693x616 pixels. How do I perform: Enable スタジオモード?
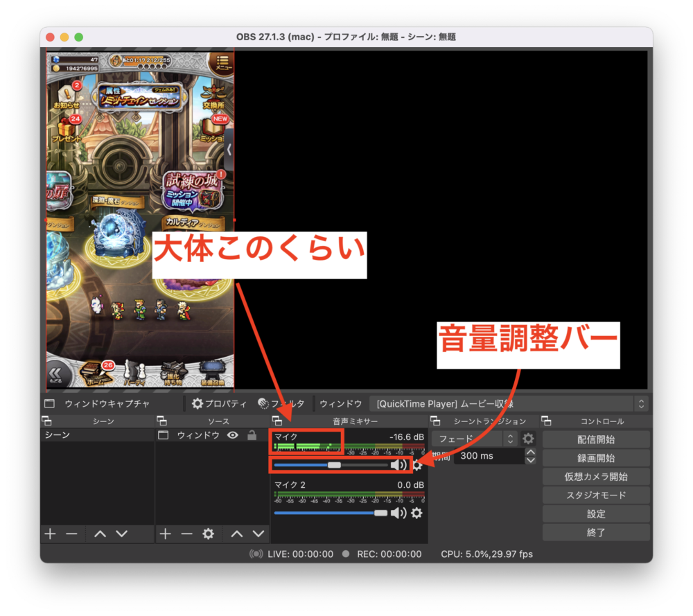pyautogui.click(x=596, y=495)
